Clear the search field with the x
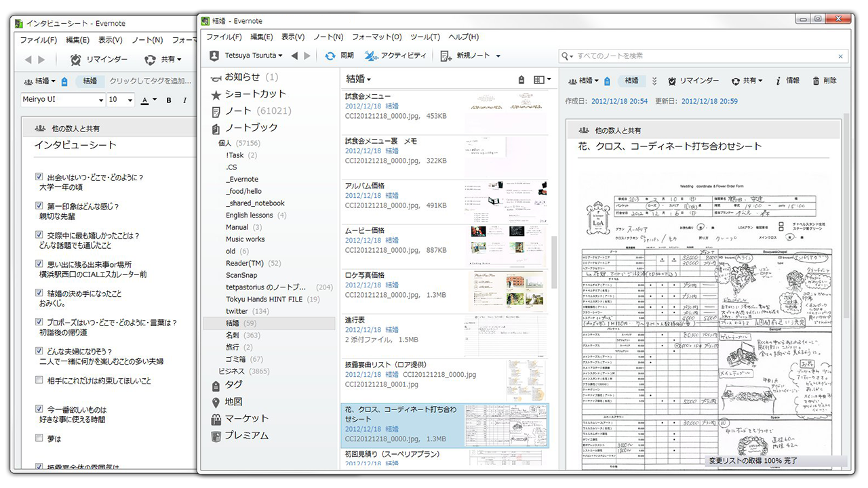 [841, 56]
